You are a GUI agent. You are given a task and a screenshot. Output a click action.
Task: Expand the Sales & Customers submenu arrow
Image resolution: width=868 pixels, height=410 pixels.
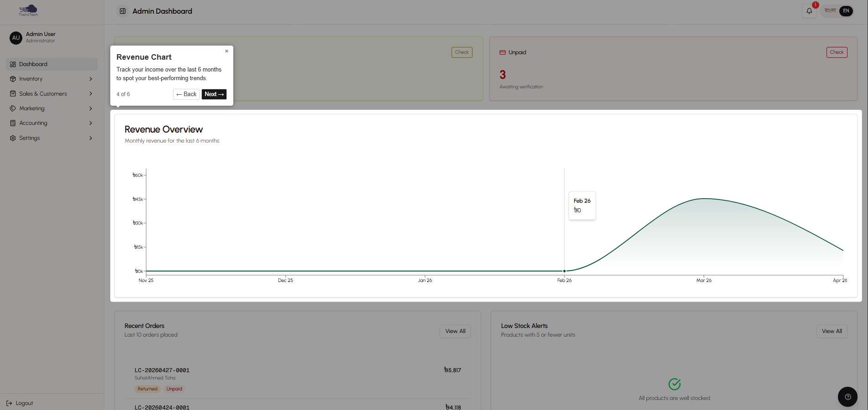coord(91,94)
